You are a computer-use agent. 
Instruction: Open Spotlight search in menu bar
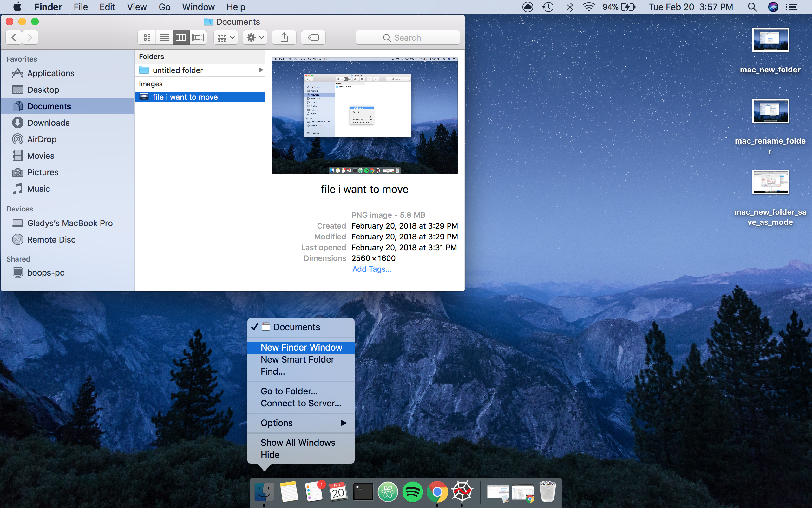[752, 7]
